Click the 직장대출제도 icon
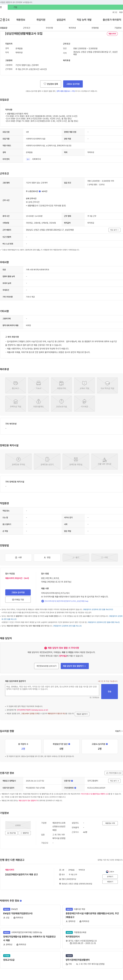Screen dimensions: 123x980 pos(38,404)
